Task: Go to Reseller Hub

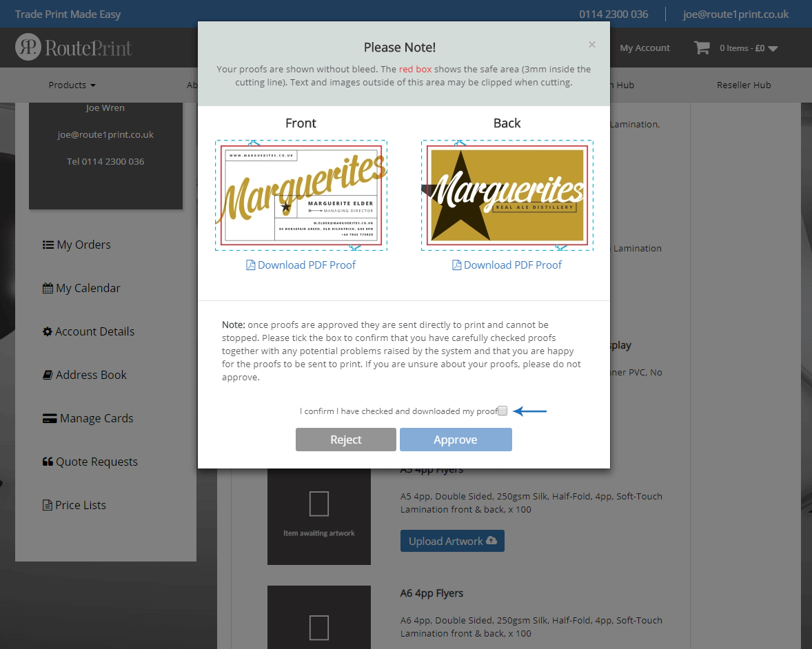Action: coord(744,85)
